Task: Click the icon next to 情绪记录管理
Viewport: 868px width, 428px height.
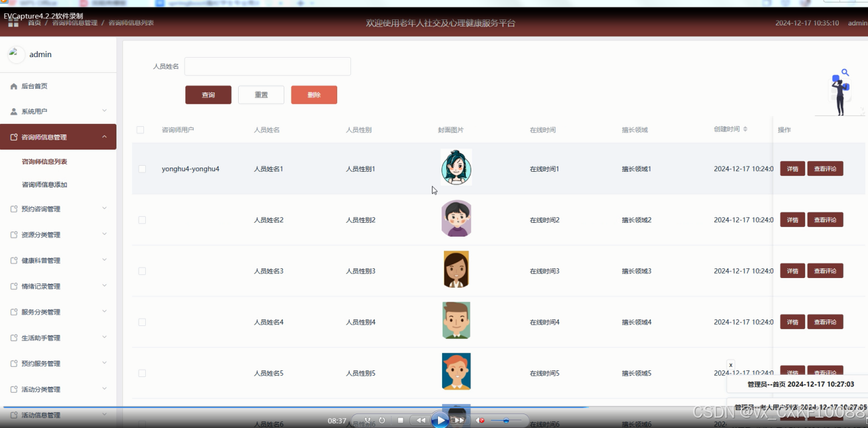Action: tap(14, 287)
